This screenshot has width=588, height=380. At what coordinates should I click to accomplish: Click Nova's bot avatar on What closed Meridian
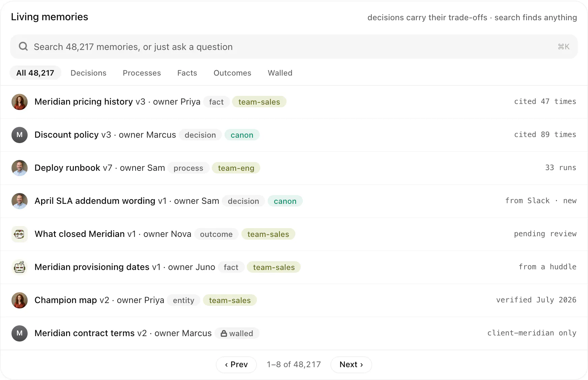click(20, 234)
